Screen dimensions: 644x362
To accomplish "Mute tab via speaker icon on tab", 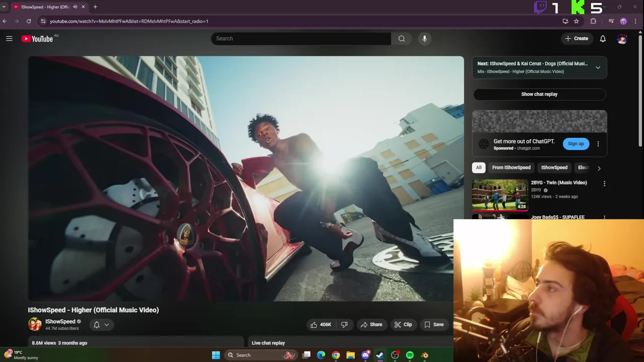I will tap(75, 7).
